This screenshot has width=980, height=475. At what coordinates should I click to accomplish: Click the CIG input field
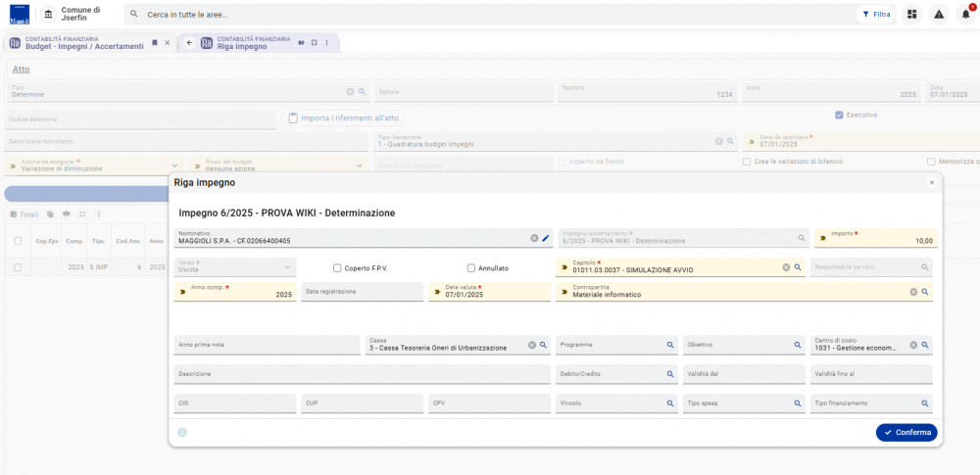(235, 404)
